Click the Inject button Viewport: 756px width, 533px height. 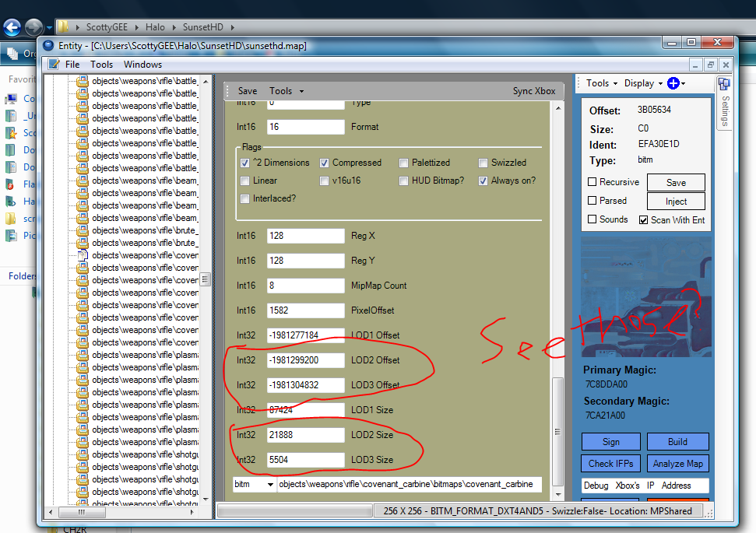pos(676,202)
